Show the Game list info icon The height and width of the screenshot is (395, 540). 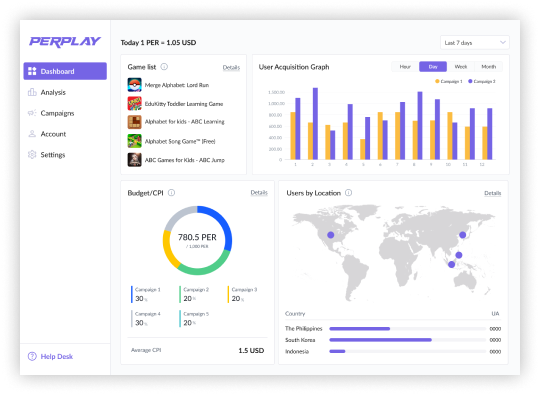click(164, 67)
